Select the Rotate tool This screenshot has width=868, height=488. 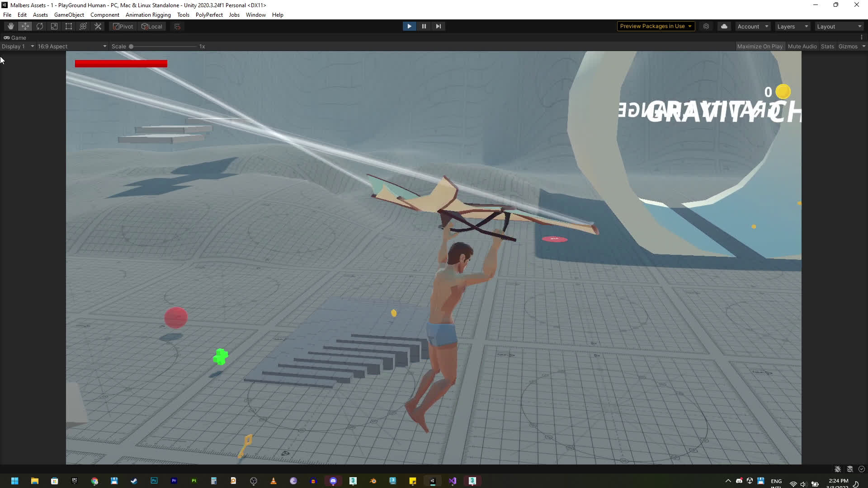40,26
